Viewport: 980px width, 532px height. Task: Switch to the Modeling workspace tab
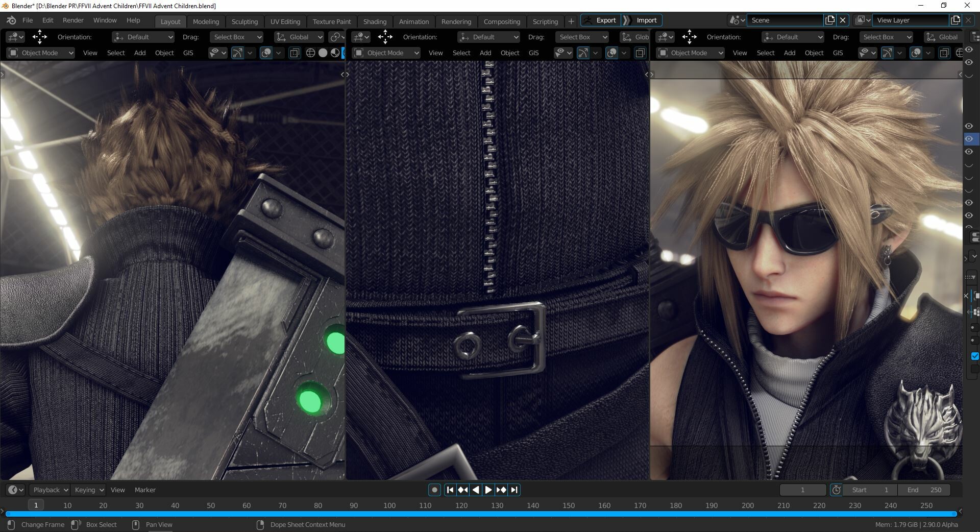[x=206, y=21]
